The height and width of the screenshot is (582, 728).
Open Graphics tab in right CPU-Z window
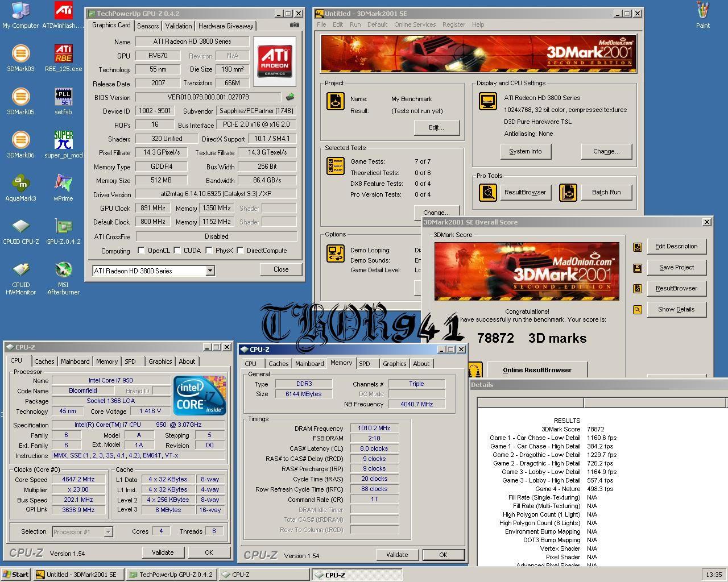[x=394, y=364]
